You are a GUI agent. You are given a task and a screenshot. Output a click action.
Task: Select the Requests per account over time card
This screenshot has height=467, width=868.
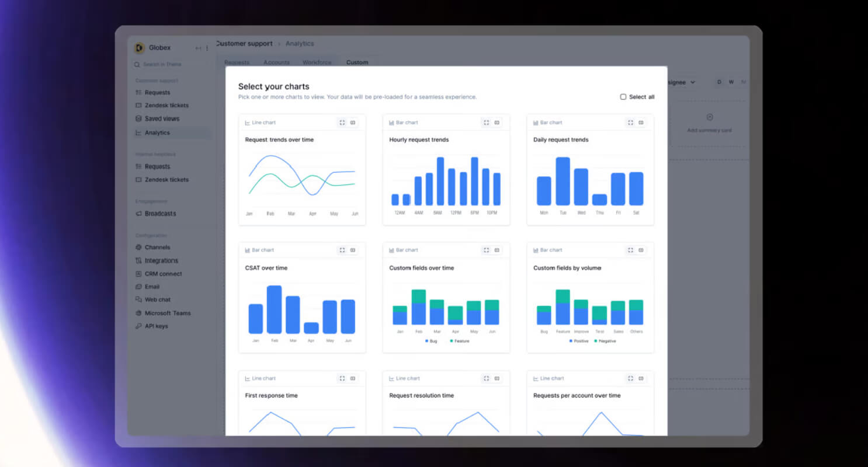click(591, 403)
